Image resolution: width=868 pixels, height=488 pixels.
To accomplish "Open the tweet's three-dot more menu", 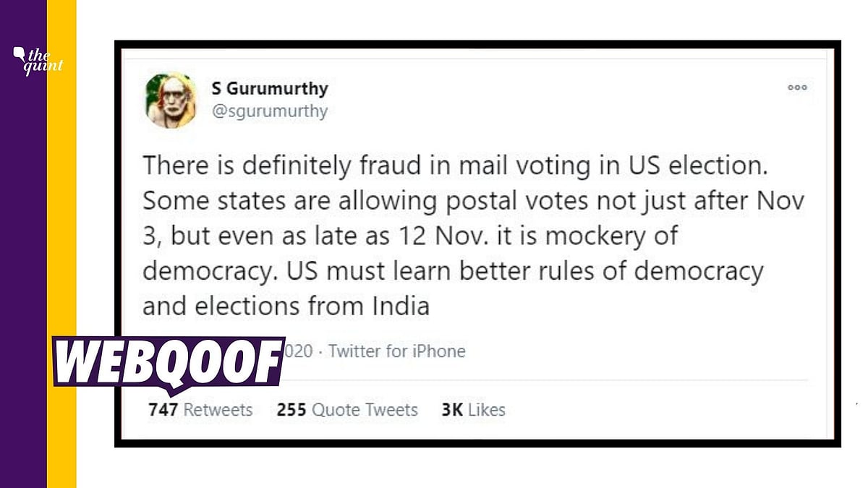I will [x=797, y=88].
